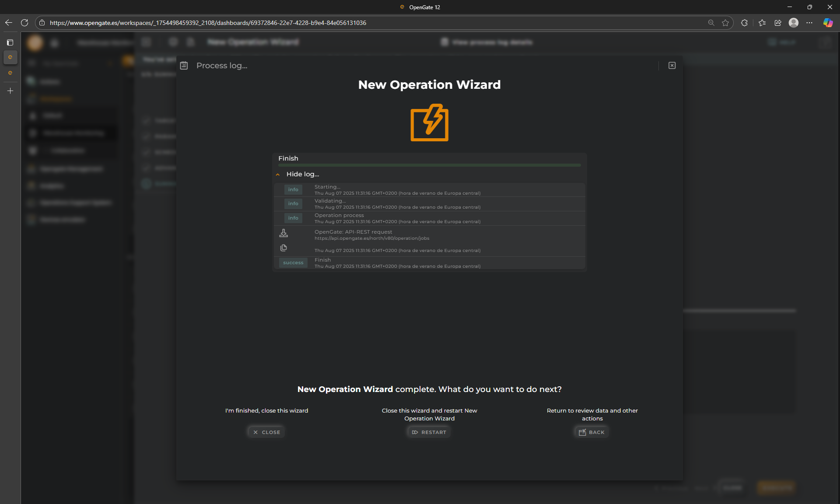This screenshot has width=840, height=504.
Task: Click the success badge on Finish log entry
Action: (293, 263)
